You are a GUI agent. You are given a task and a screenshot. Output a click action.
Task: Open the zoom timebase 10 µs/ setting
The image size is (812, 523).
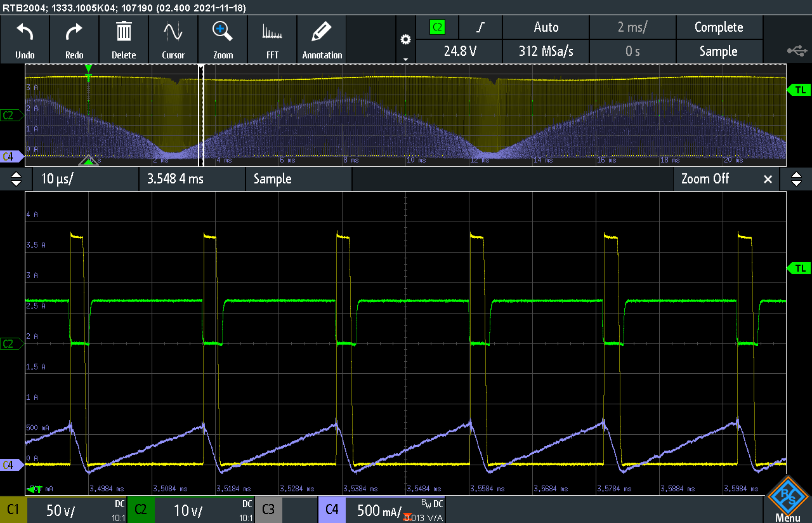tap(85, 179)
